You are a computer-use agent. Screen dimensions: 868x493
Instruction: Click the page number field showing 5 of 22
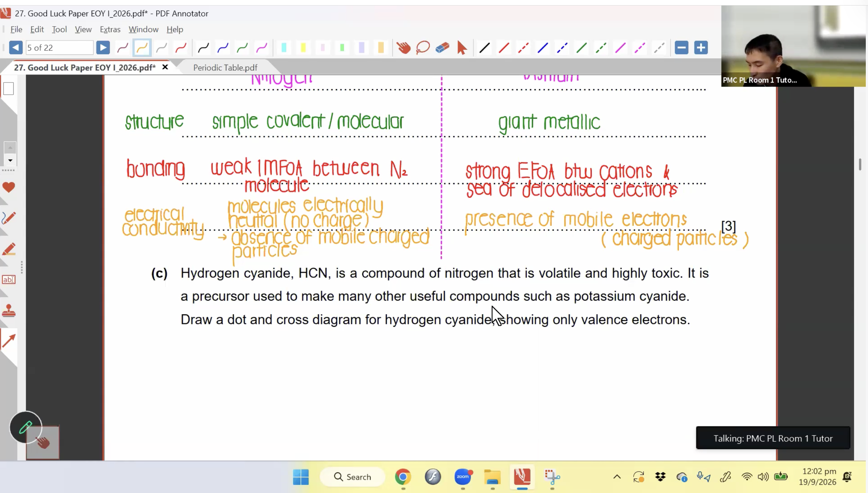click(59, 48)
